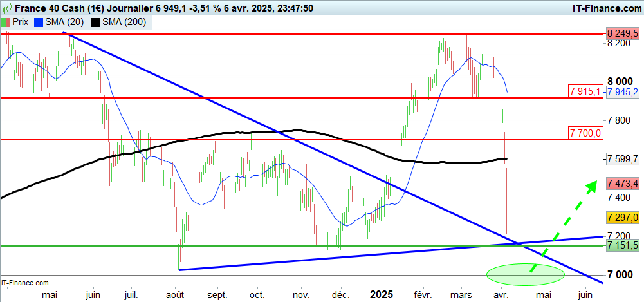644x302 pixels.
Task: Select the green ellipse target zone
Action: click(525, 274)
